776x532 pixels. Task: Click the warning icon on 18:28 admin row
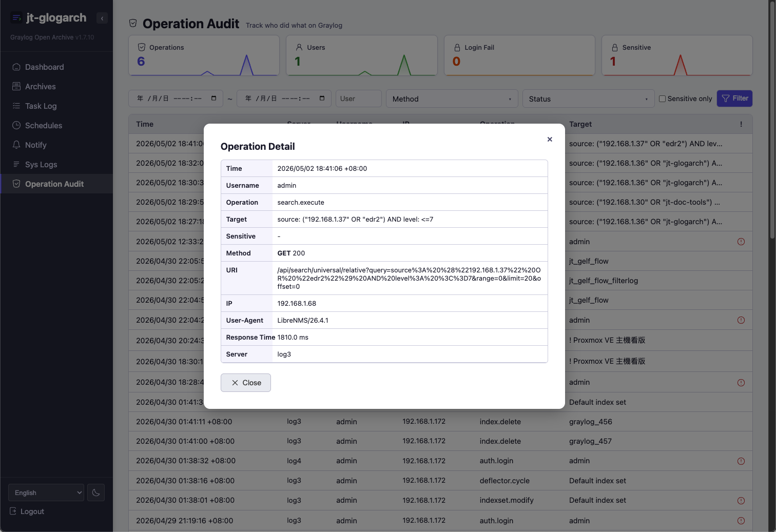(741, 383)
